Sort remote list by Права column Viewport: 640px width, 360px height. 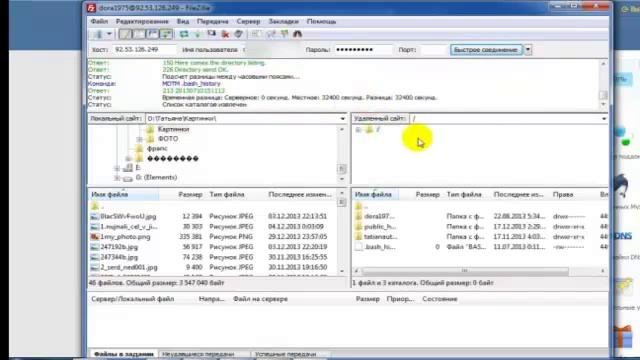(x=563, y=195)
